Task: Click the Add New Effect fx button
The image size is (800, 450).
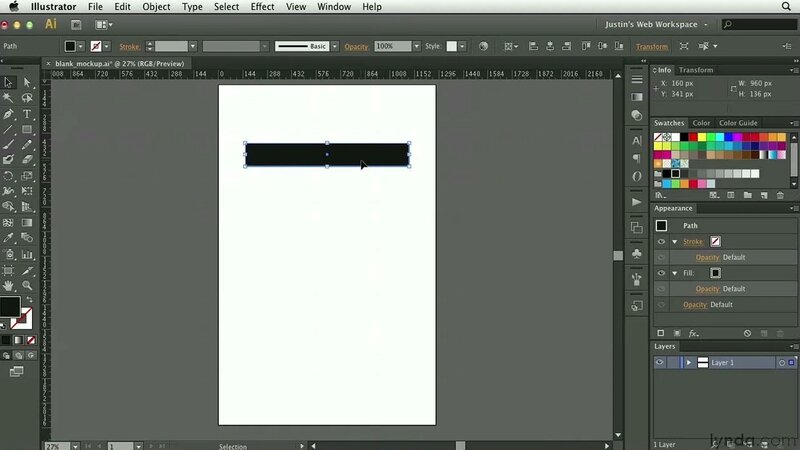Action: [x=693, y=333]
